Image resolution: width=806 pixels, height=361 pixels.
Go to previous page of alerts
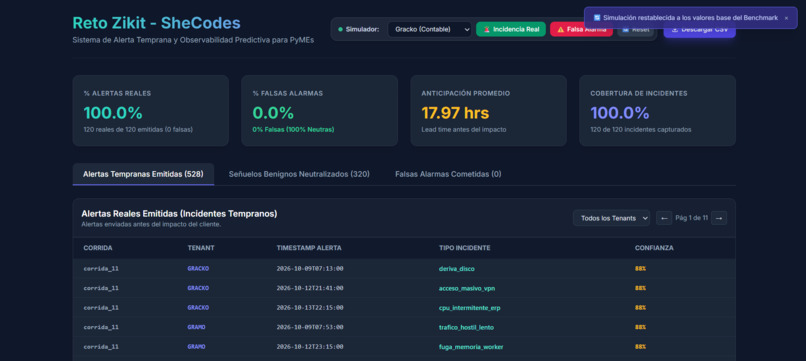[664, 218]
